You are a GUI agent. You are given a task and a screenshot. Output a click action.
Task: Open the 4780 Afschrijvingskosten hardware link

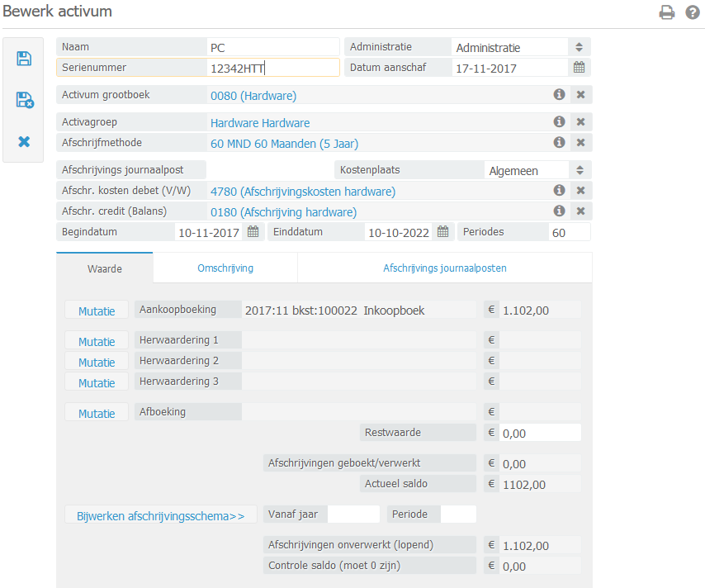pos(303,192)
